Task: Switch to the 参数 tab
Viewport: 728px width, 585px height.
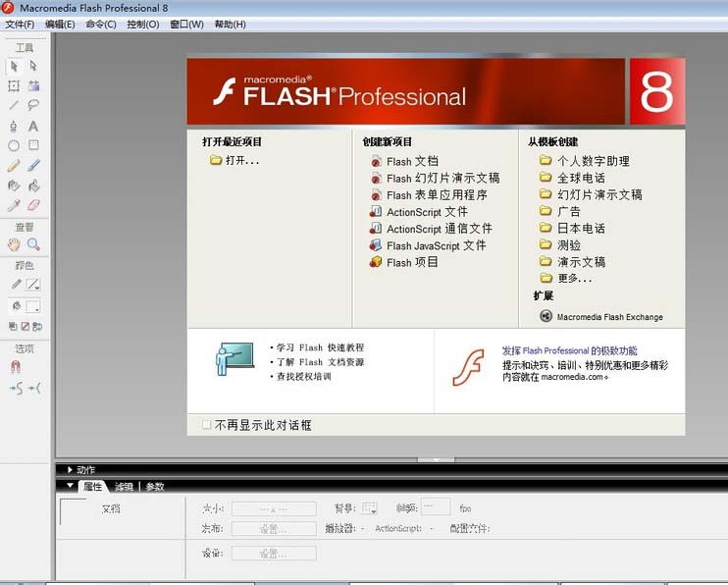Action: pyautogui.click(x=155, y=487)
